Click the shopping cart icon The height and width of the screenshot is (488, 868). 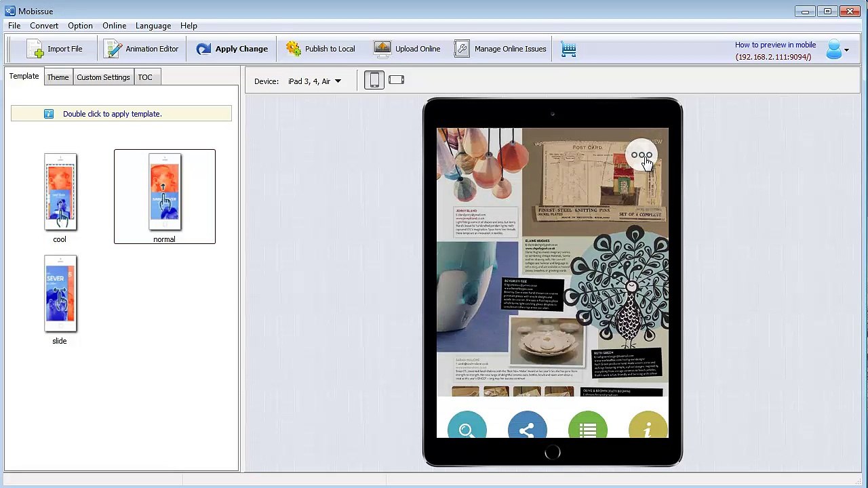(x=569, y=49)
